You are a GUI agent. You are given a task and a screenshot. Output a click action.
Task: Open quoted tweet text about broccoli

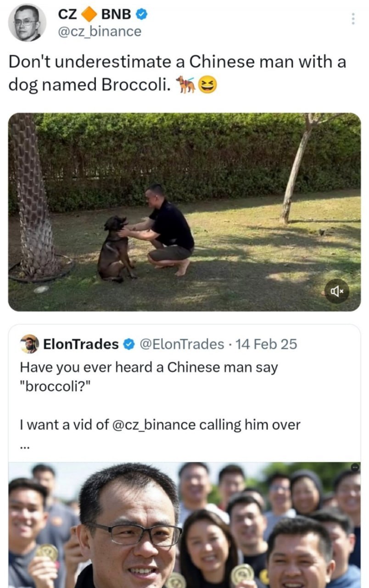148,375
